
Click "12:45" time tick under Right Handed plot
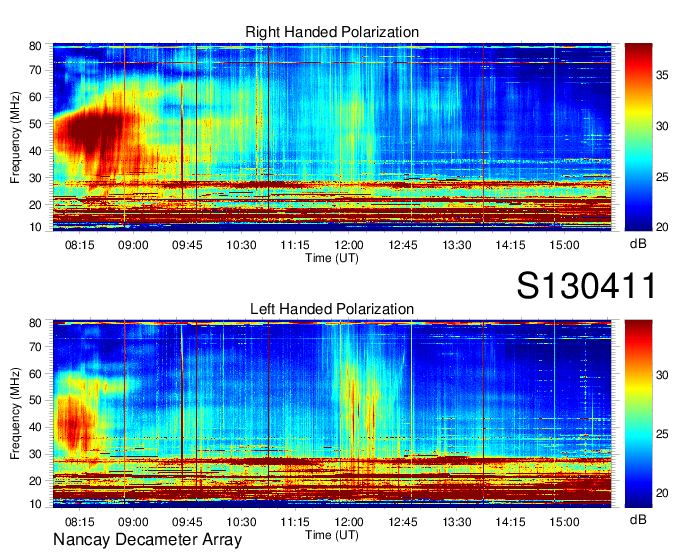click(403, 245)
